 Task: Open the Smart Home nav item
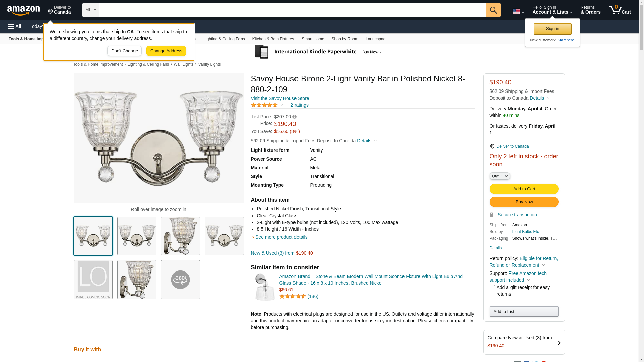pyautogui.click(x=313, y=39)
